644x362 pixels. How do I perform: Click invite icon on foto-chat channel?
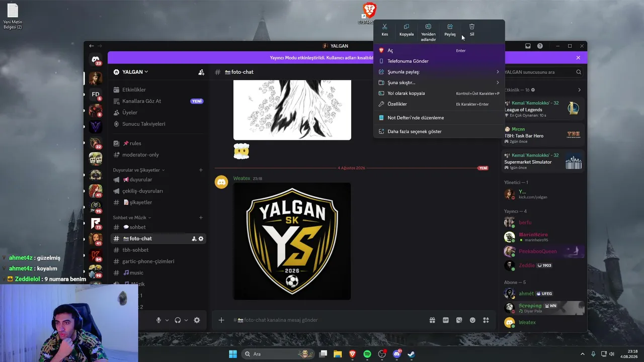click(194, 239)
